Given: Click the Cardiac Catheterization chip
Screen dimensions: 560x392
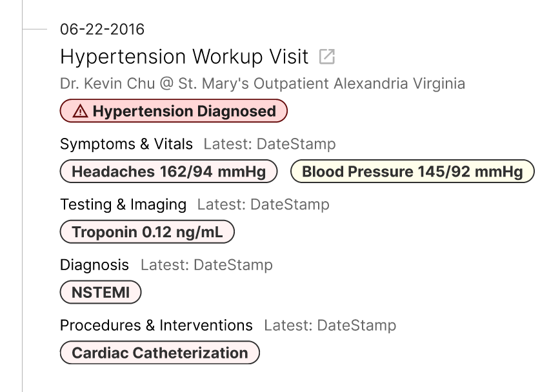Looking at the screenshot, I should point(159,353).
